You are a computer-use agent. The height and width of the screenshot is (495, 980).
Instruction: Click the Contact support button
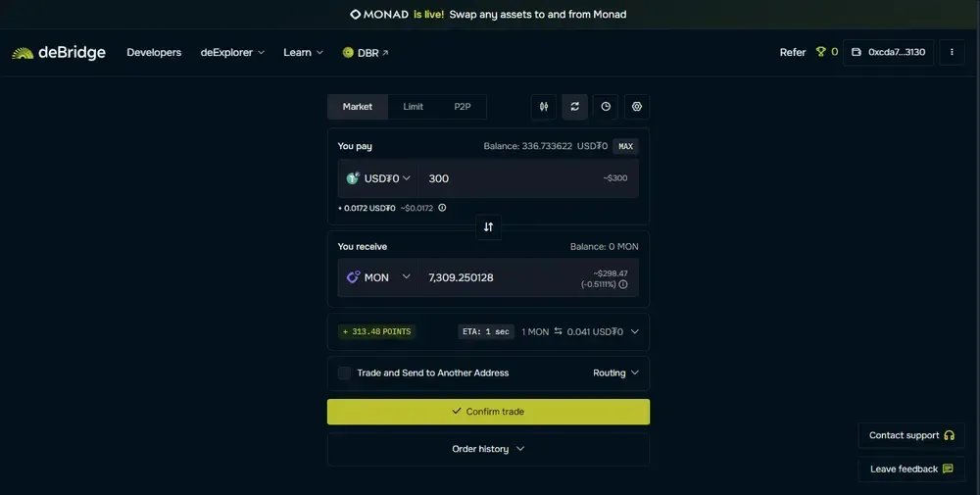911,435
